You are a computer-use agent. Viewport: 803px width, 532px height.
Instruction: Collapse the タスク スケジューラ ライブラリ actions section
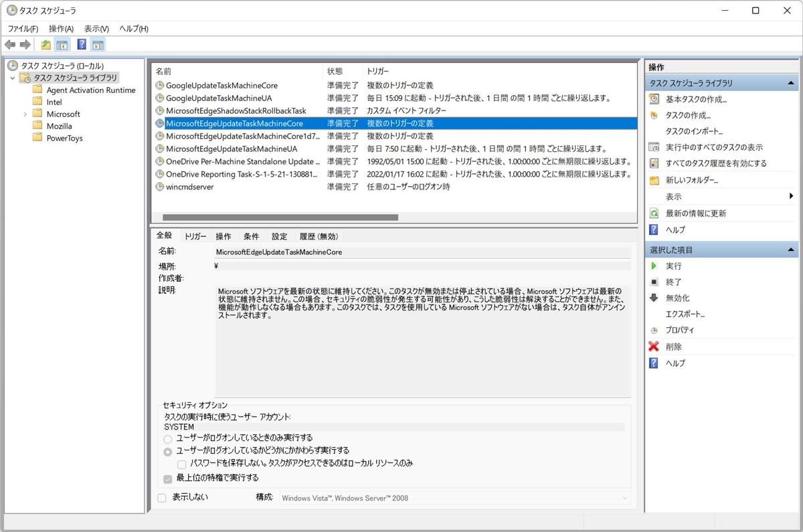(x=792, y=83)
